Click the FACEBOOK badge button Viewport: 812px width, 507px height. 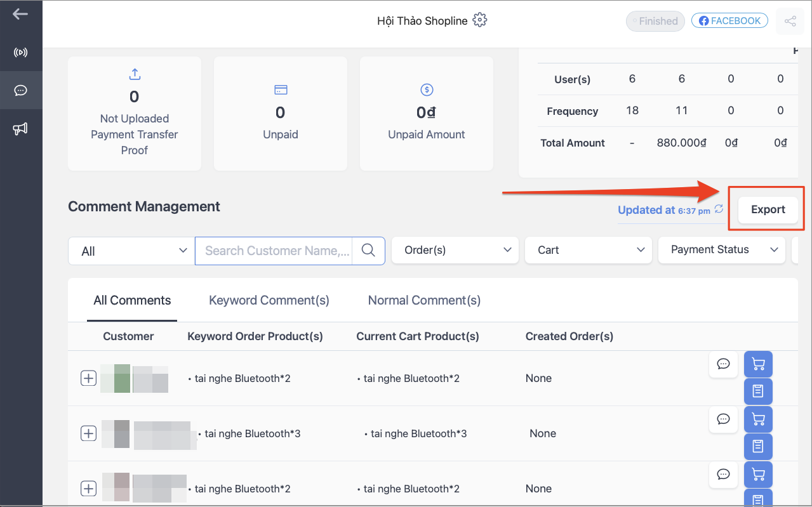(729, 21)
